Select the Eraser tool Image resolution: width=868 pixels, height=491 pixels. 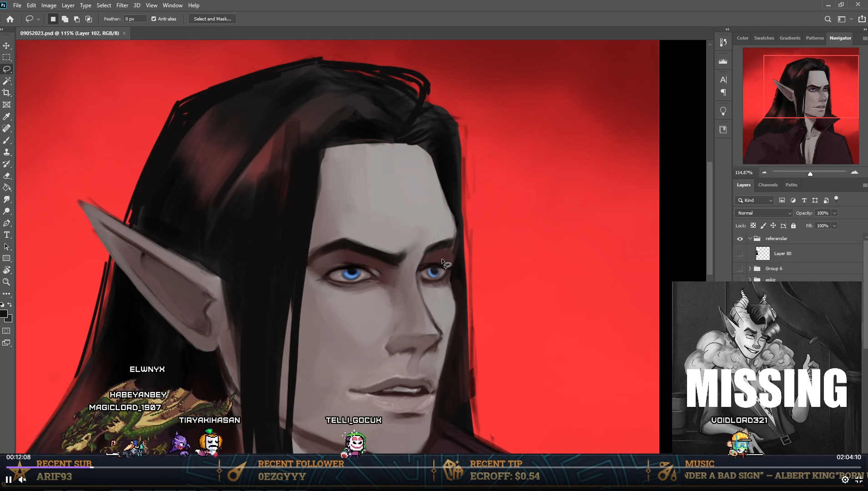(6, 175)
